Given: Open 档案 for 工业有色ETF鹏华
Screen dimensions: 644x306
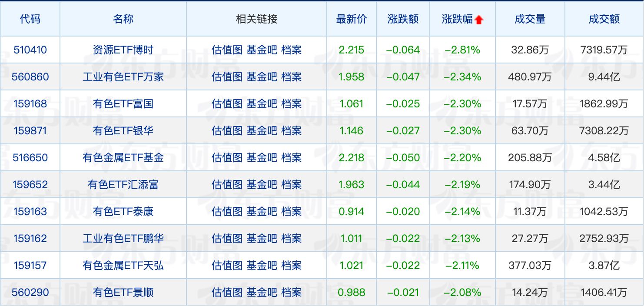Looking at the screenshot, I should point(291,239).
